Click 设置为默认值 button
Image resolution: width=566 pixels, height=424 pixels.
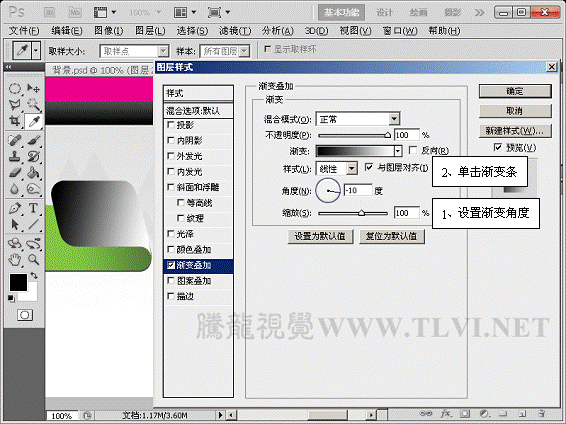320,237
